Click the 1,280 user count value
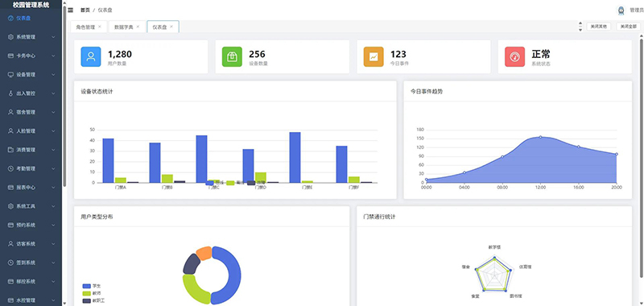644x306 pixels. (120, 54)
